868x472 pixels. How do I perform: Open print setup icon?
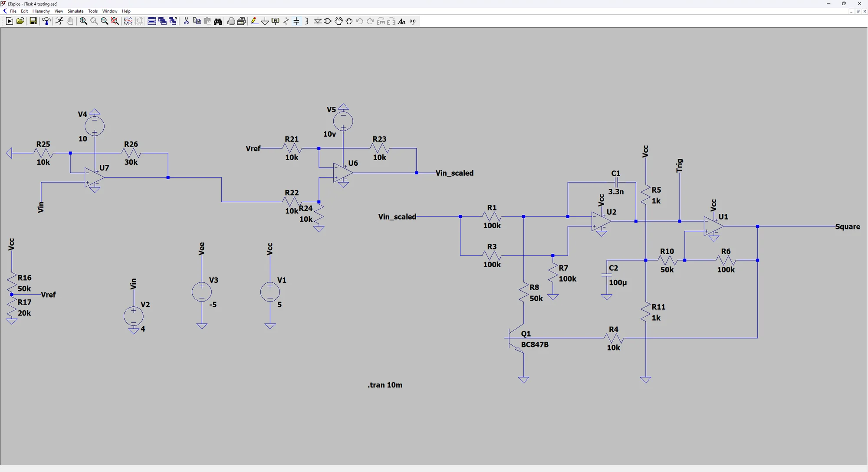242,21
